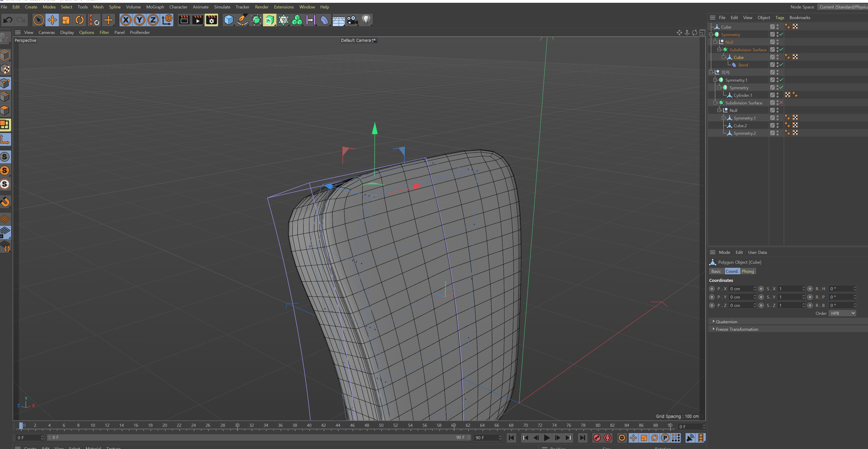Open viewport Cameras menu
The image size is (868, 449).
[x=46, y=32]
